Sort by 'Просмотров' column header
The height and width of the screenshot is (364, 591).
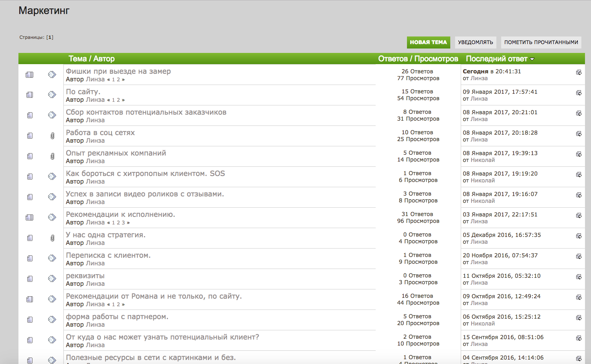pos(436,59)
